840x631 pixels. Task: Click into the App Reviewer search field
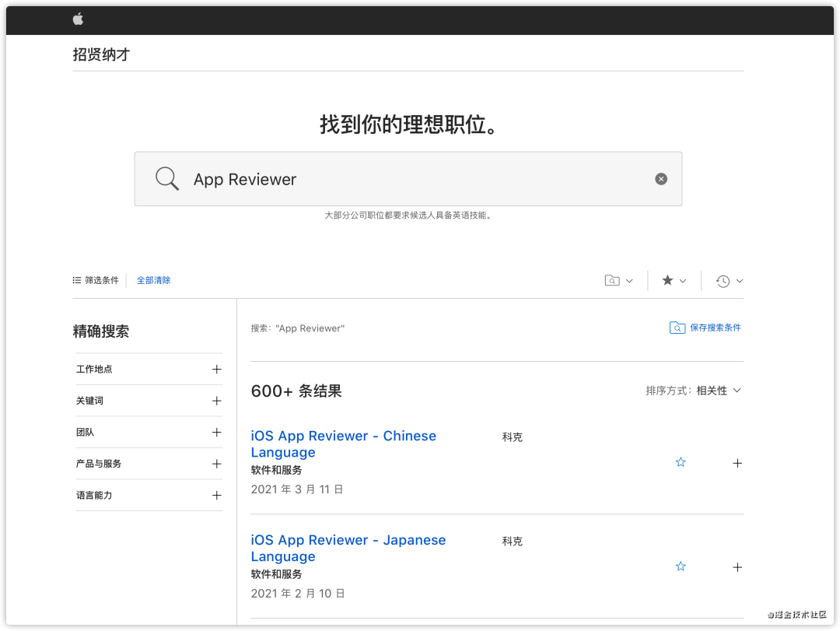(408, 179)
